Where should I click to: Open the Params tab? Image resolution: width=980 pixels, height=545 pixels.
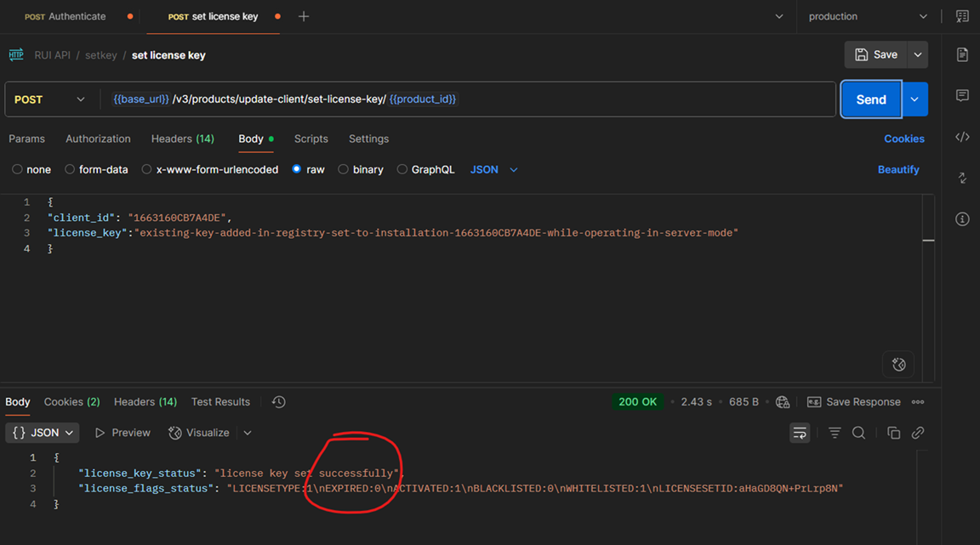[27, 139]
